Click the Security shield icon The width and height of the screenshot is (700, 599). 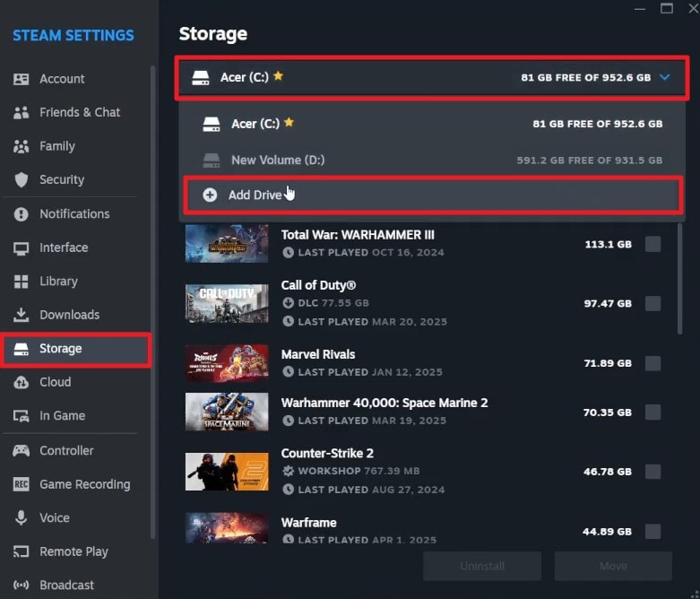point(21,179)
